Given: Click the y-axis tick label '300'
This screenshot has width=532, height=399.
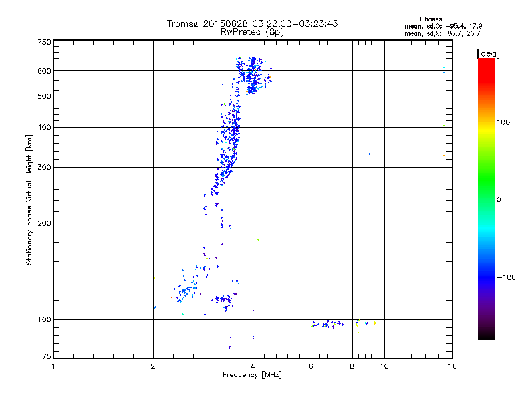Looking at the screenshot, I should tap(45, 168).
